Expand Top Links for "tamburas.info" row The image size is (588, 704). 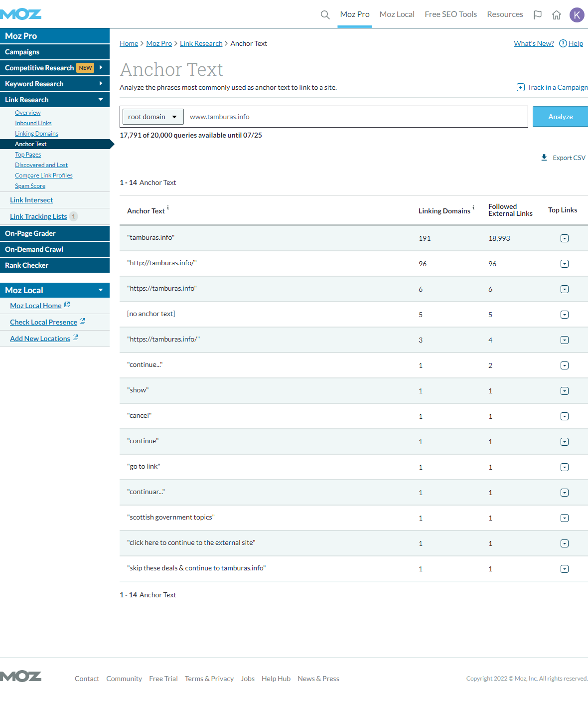pos(565,238)
